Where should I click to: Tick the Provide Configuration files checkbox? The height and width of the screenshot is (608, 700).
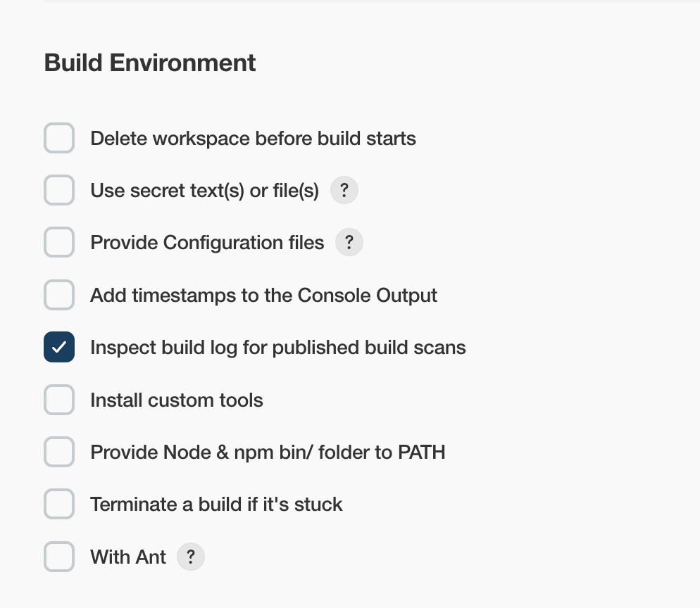tap(59, 242)
